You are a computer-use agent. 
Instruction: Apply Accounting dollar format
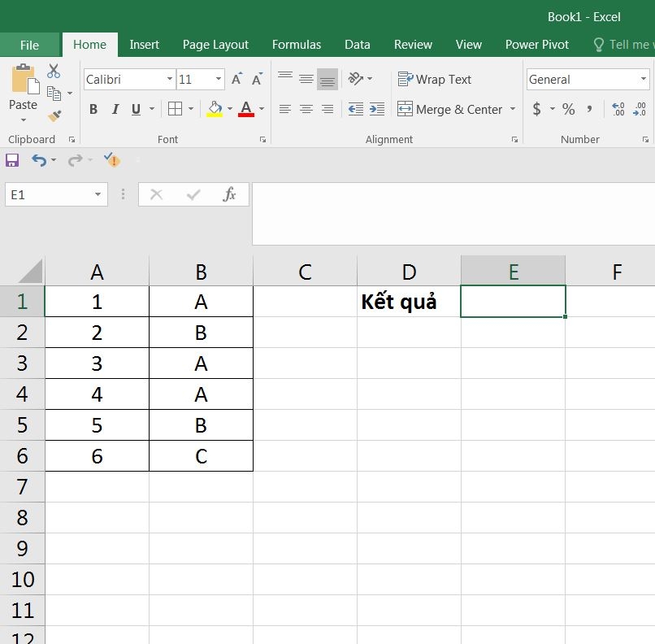pyautogui.click(x=537, y=109)
